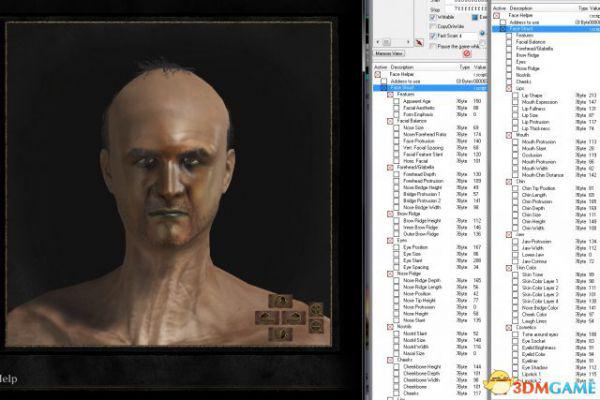
Task: Expand Nose Ridge group in right window
Action: coord(509,69)
